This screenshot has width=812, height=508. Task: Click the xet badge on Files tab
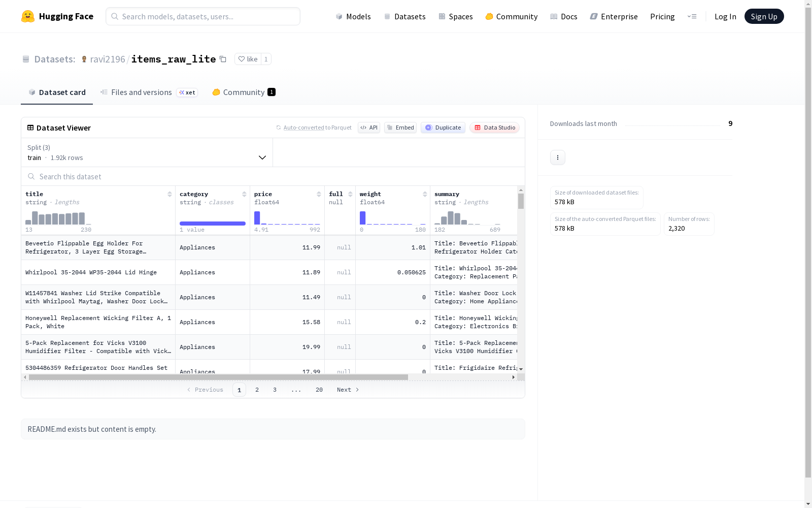[x=187, y=92]
